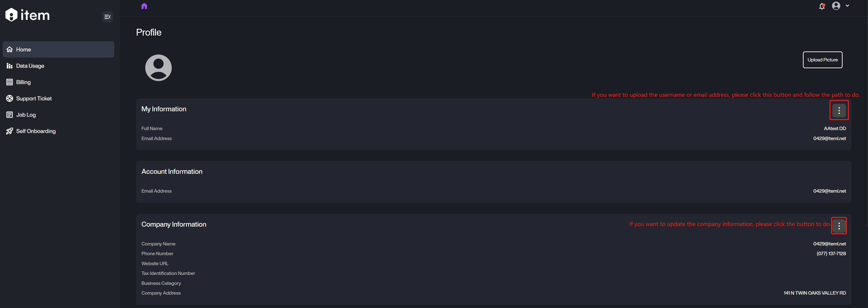
Task: Click the Self Onboarding rocket icon
Action: [10, 131]
